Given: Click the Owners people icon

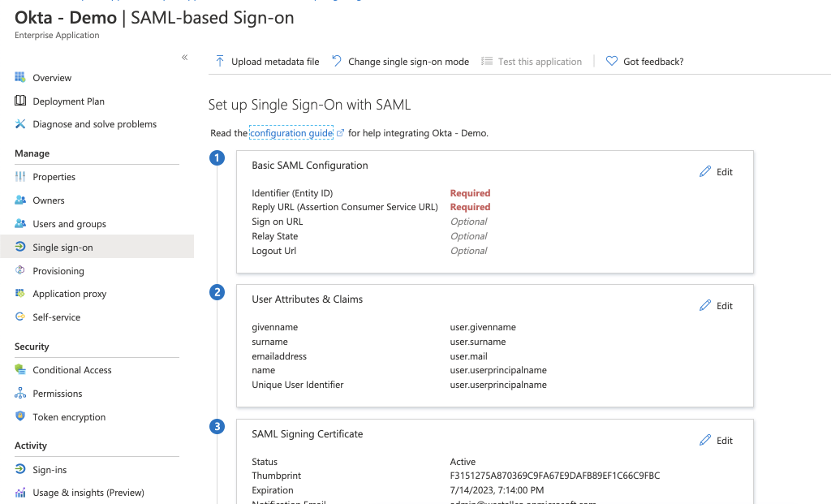Looking at the screenshot, I should click(20, 200).
